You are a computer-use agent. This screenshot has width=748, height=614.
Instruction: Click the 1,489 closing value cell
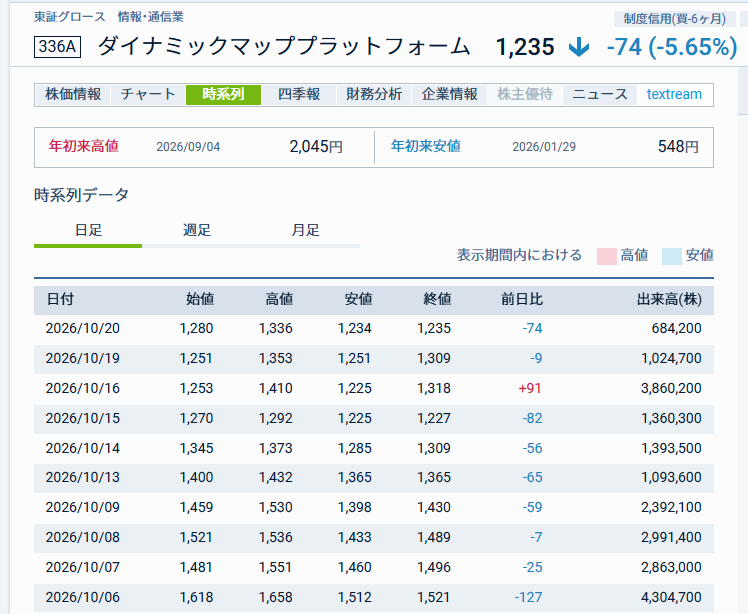click(x=434, y=537)
